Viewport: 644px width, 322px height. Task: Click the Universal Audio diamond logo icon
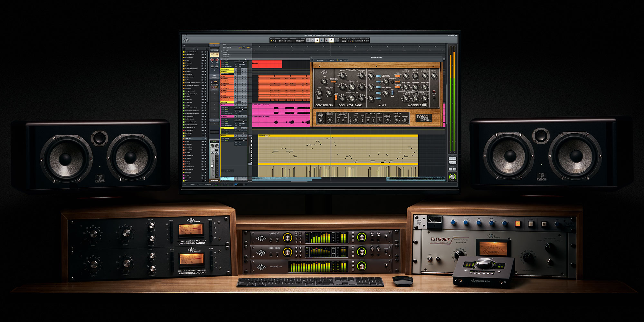[186, 40]
